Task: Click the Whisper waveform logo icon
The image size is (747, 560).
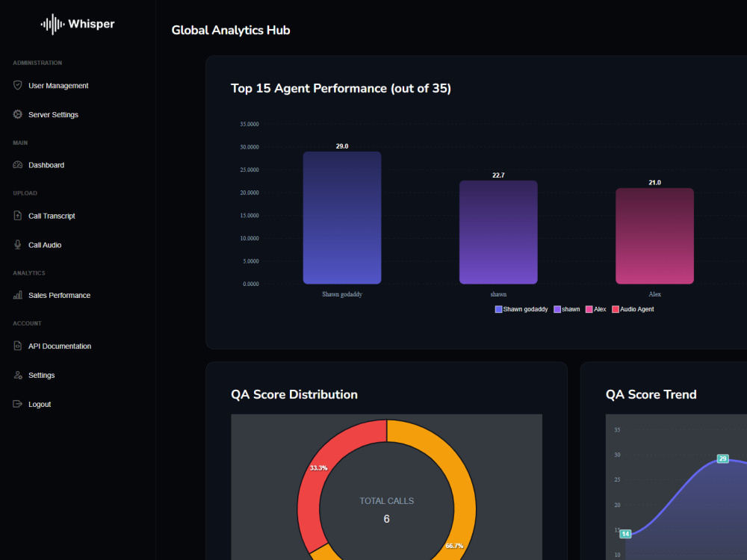Action: [52, 24]
